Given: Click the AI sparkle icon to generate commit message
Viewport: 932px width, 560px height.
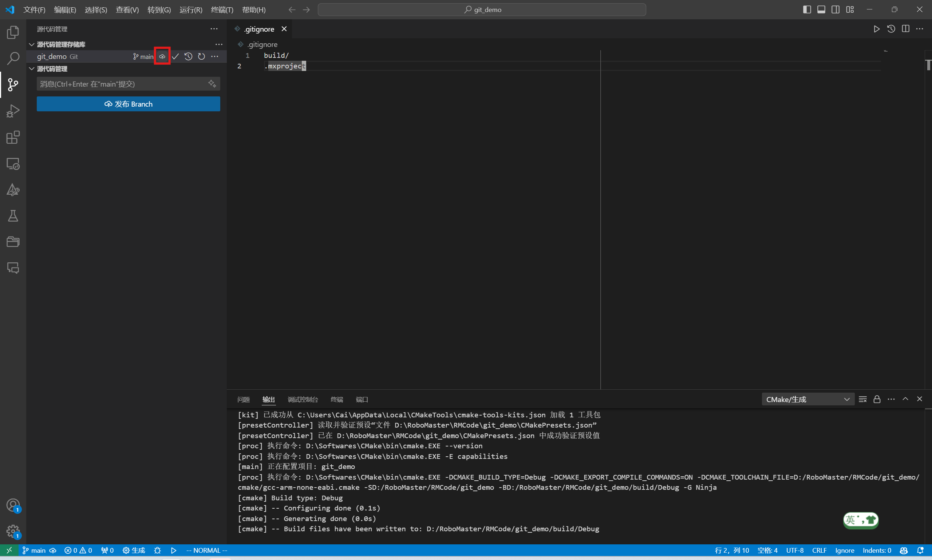Looking at the screenshot, I should coord(212,84).
